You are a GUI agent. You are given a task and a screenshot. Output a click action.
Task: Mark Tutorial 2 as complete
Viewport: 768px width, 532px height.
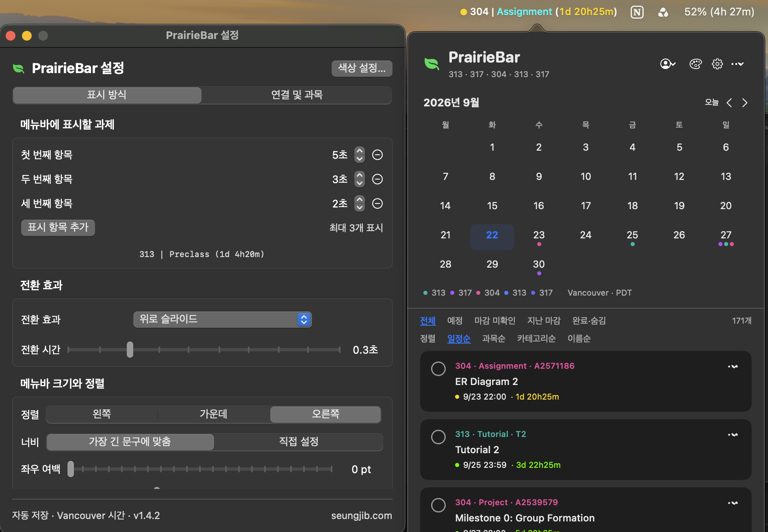click(438, 437)
